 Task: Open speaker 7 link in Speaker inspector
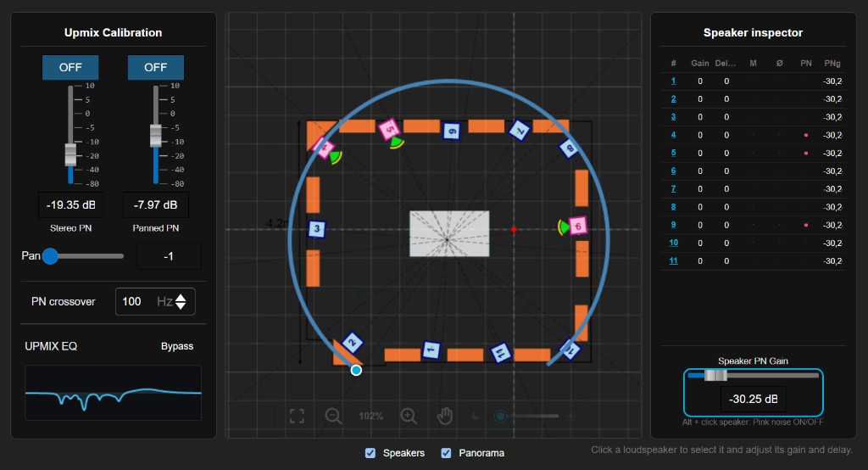673,189
